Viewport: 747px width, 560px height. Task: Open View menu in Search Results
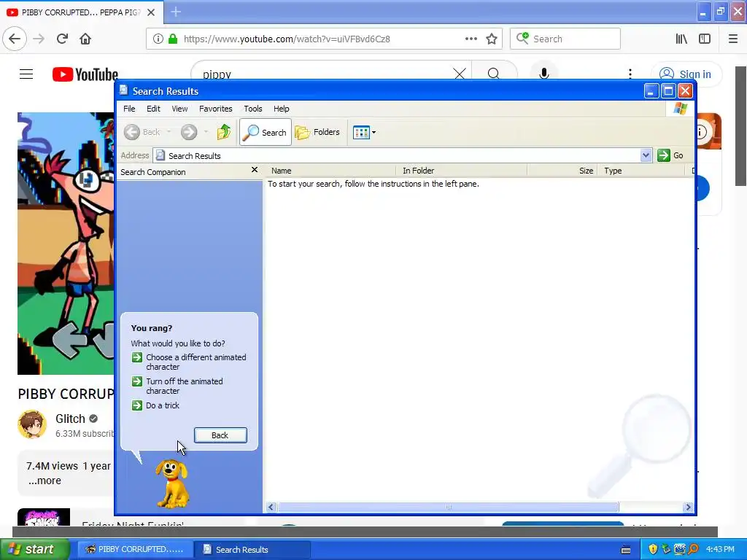(179, 109)
